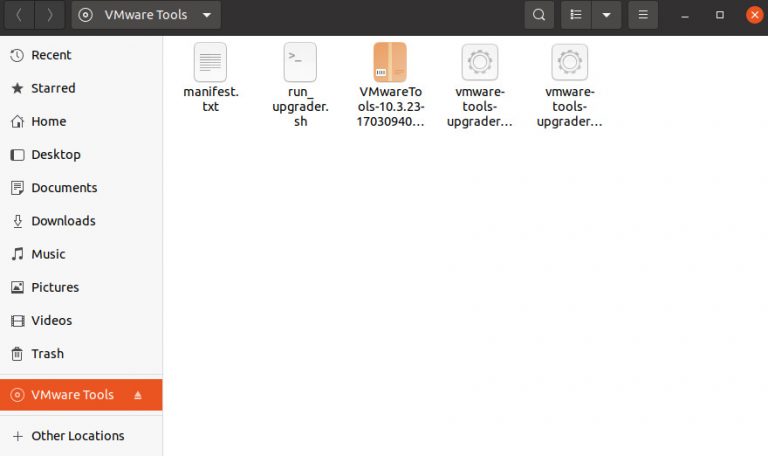Open the Trash location
The height and width of the screenshot is (456, 768).
(x=47, y=353)
